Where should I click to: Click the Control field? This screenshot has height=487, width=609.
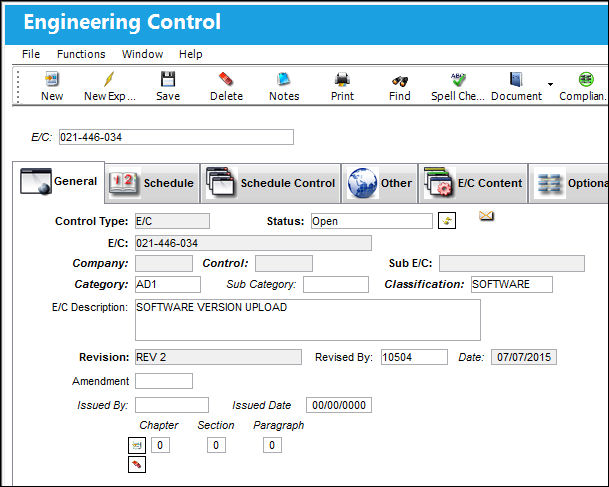284,263
